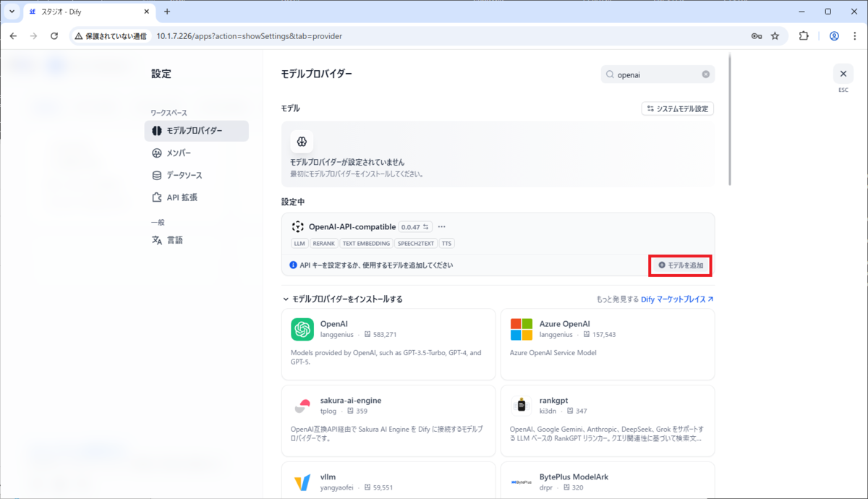The width and height of the screenshot is (868, 499).
Task: Click the OpenAI green logo icon
Action: click(x=302, y=329)
